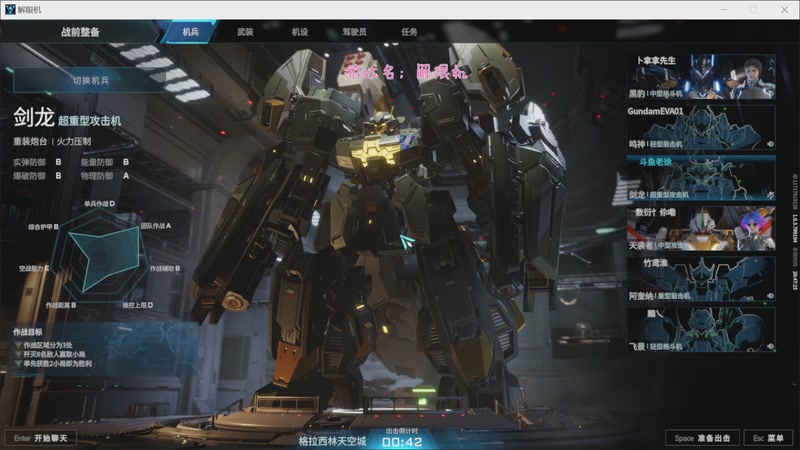Click the objective icon beside 率先获胜2小局即为胜利
This screenshot has height=450, width=800.
click(x=18, y=364)
